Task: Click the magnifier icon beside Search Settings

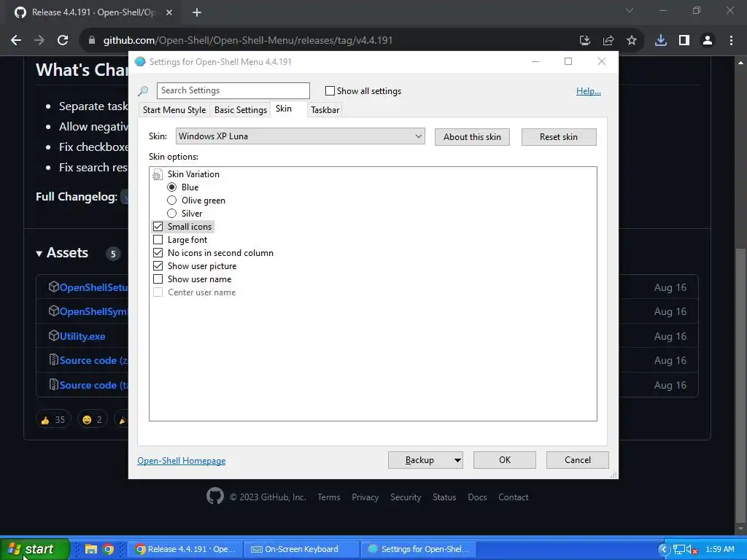Action: [x=143, y=91]
